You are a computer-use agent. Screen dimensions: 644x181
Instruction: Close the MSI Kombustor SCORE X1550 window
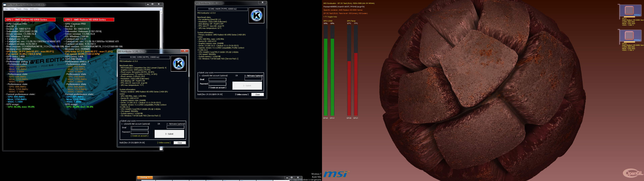pos(184,51)
